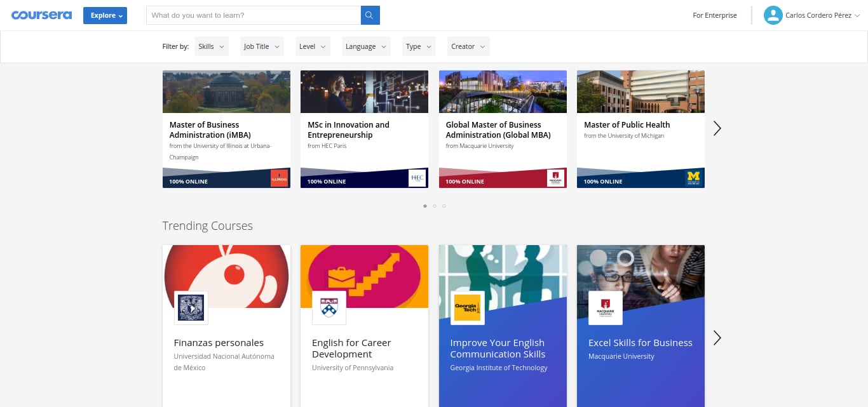868x407 pixels.
Task: Select the second carousel page dot
Action: pyautogui.click(x=434, y=206)
